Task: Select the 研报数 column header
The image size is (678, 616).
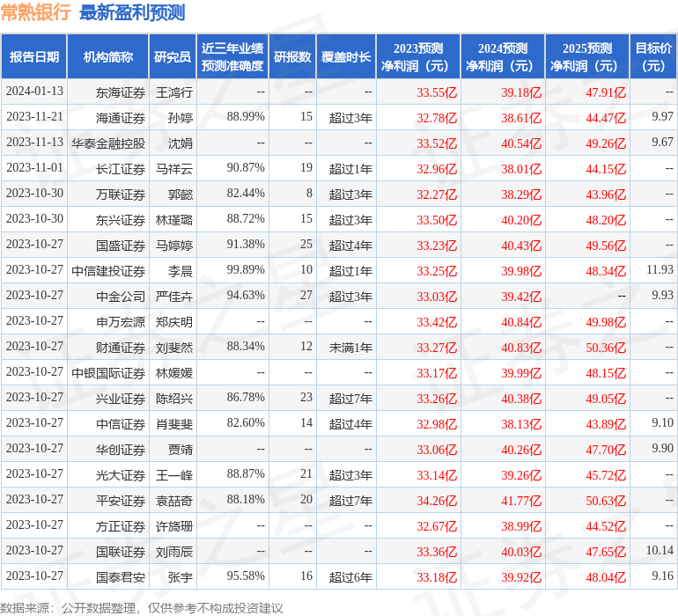Action: coord(292,56)
